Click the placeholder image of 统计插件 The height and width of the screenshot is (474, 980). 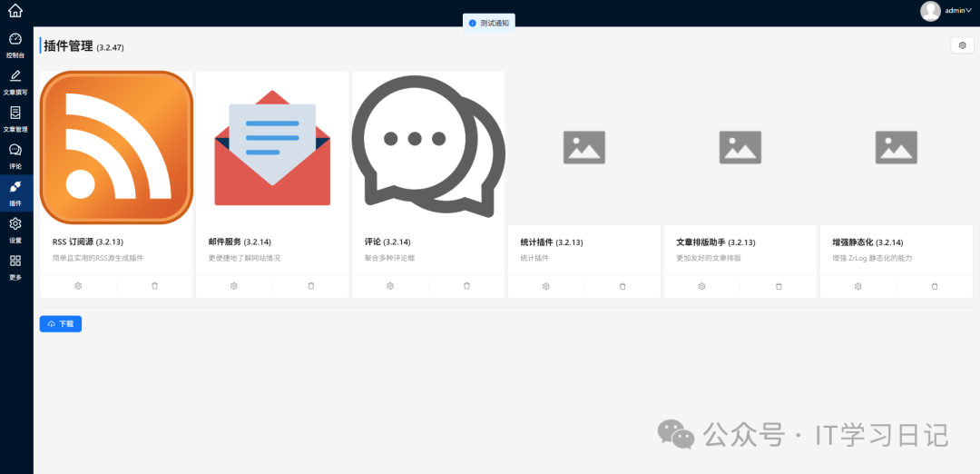pyautogui.click(x=584, y=148)
